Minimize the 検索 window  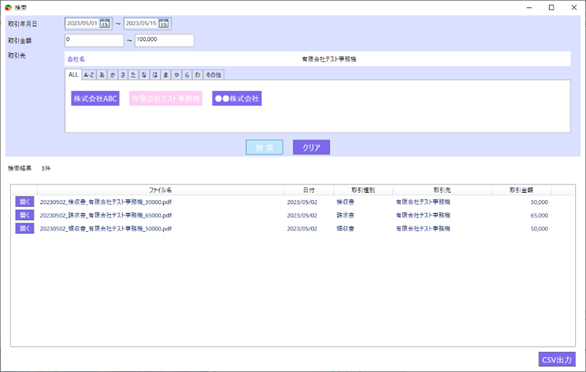click(529, 7)
